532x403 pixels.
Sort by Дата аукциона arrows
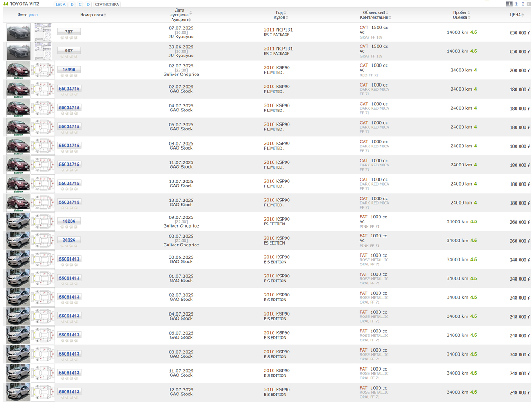point(191,13)
